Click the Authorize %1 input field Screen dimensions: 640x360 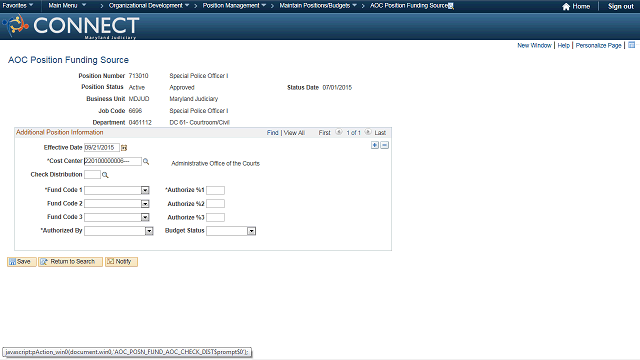coord(215,190)
